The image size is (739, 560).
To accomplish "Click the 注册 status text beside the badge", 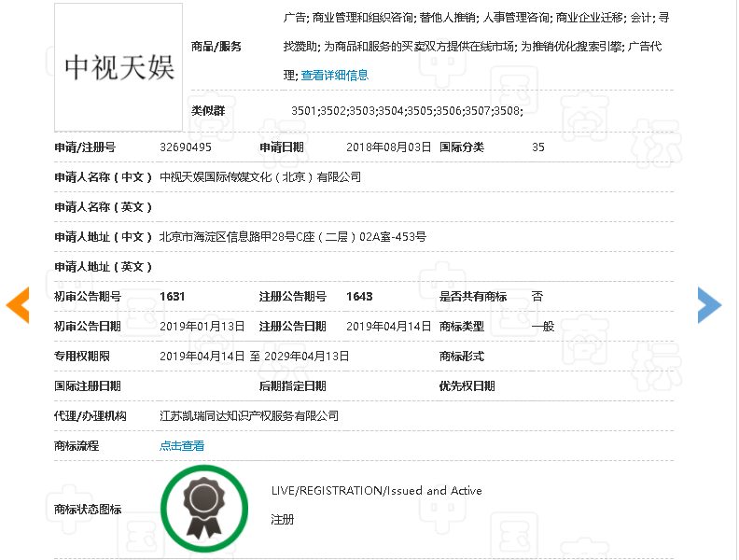I will [x=283, y=520].
